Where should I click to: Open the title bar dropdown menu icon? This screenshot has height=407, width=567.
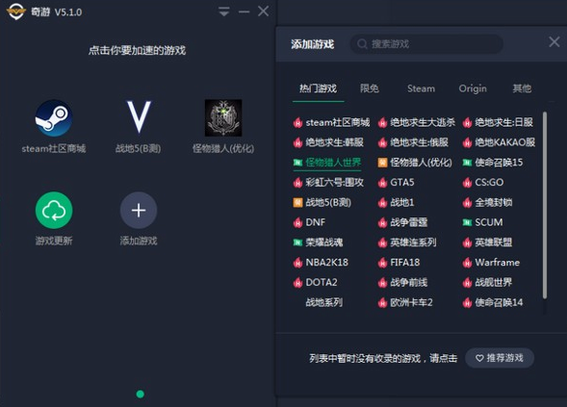(x=224, y=12)
